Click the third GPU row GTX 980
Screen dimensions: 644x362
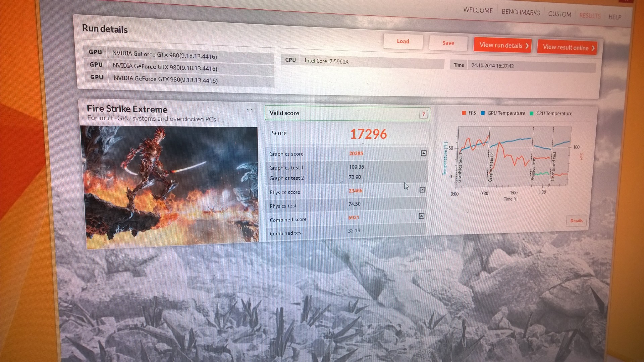tap(179, 79)
